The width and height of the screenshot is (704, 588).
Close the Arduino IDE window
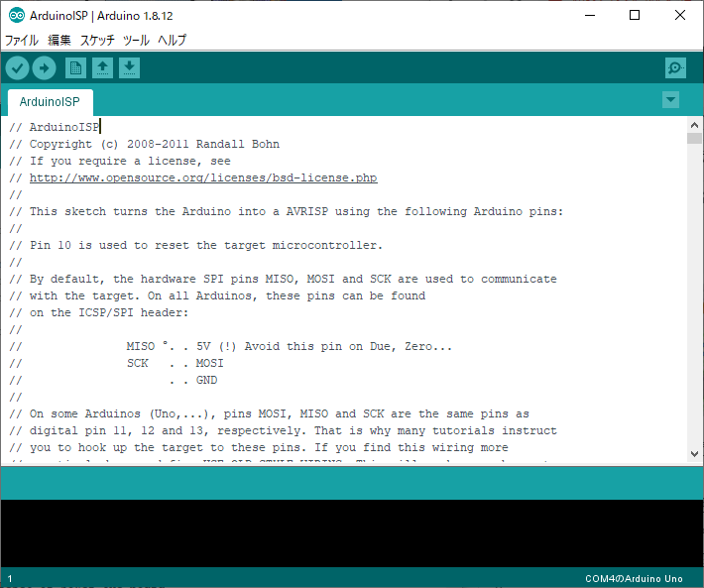click(680, 15)
